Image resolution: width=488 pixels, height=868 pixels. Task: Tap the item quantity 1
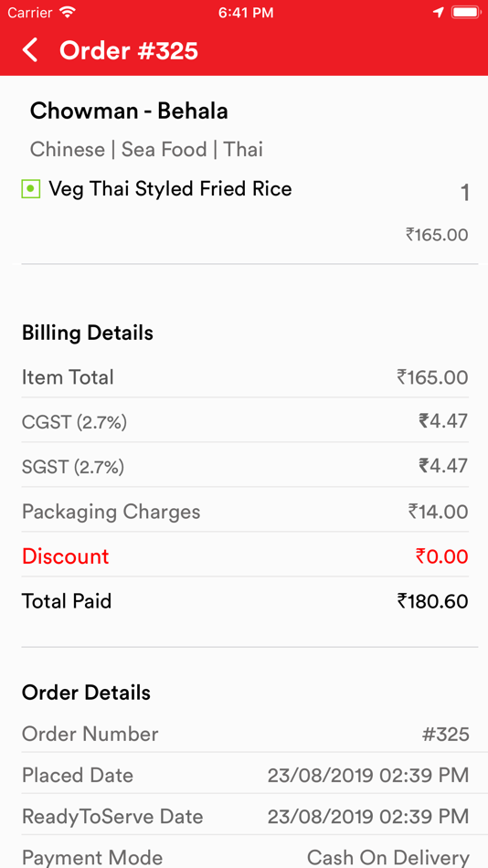(465, 193)
